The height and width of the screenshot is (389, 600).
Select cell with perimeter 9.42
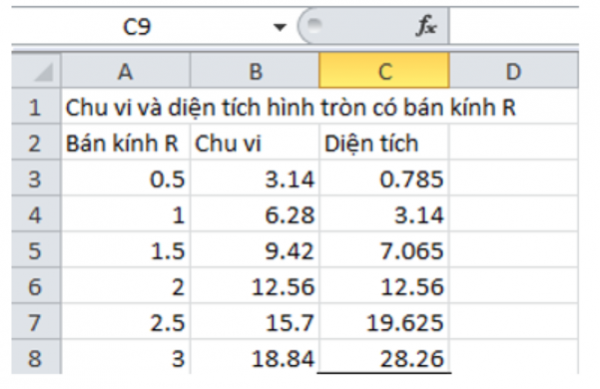click(255, 250)
